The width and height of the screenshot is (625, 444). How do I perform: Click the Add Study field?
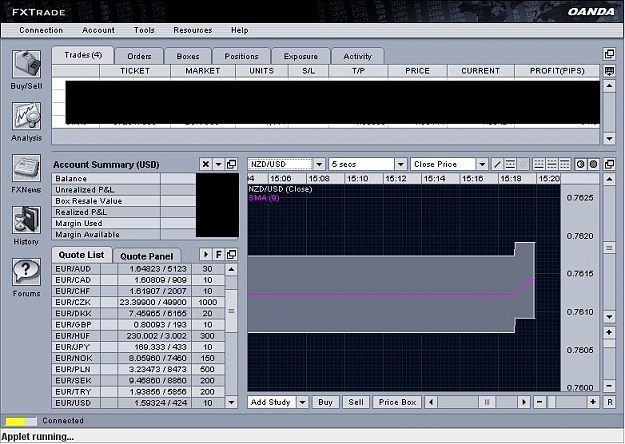[x=272, y=402]
